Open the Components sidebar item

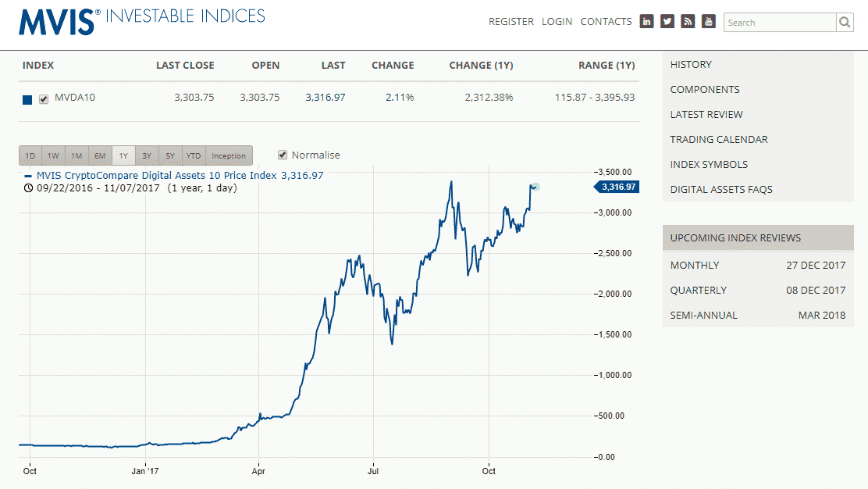tap(704, 89)
